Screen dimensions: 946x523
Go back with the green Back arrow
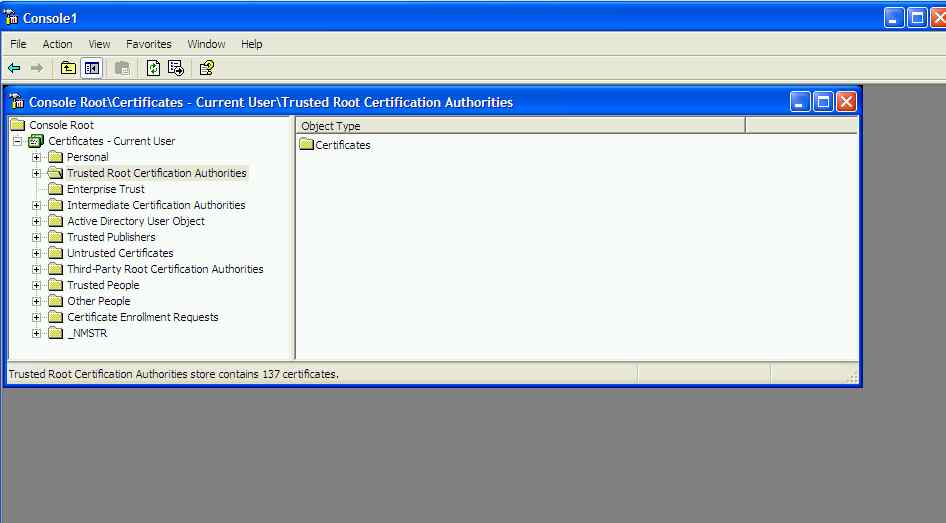tap(14, 68)
